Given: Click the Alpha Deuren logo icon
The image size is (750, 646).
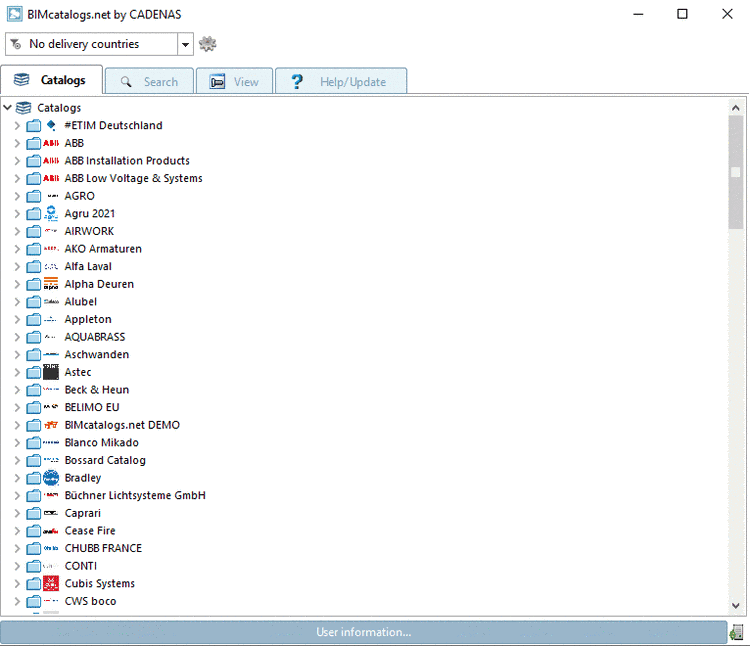Looking at the screenshot, I should coord(51,284).
